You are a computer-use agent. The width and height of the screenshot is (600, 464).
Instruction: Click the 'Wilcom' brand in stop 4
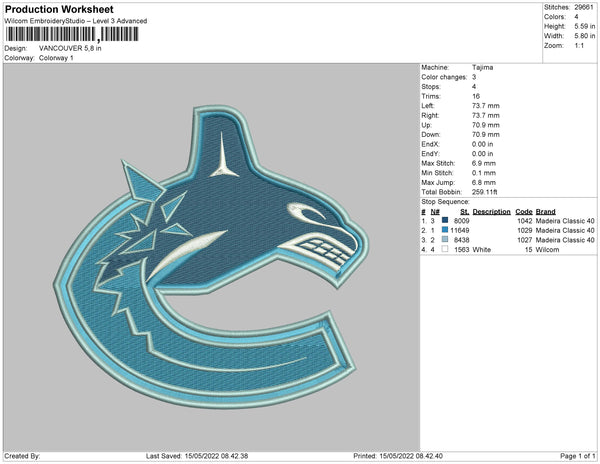tap(548, 249)
